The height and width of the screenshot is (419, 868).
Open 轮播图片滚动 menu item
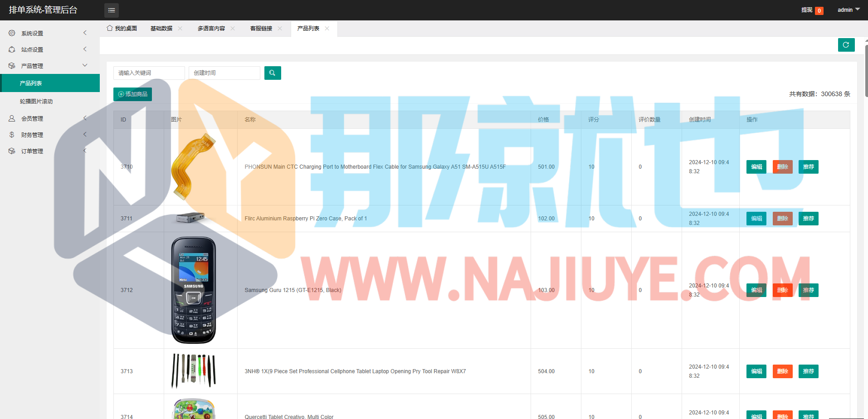click(36, 101)
